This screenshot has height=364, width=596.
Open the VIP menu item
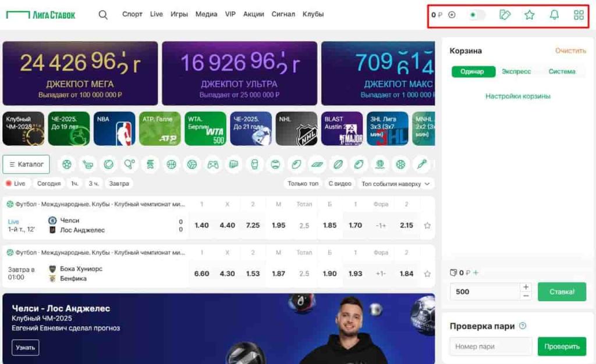coord(230,14)
